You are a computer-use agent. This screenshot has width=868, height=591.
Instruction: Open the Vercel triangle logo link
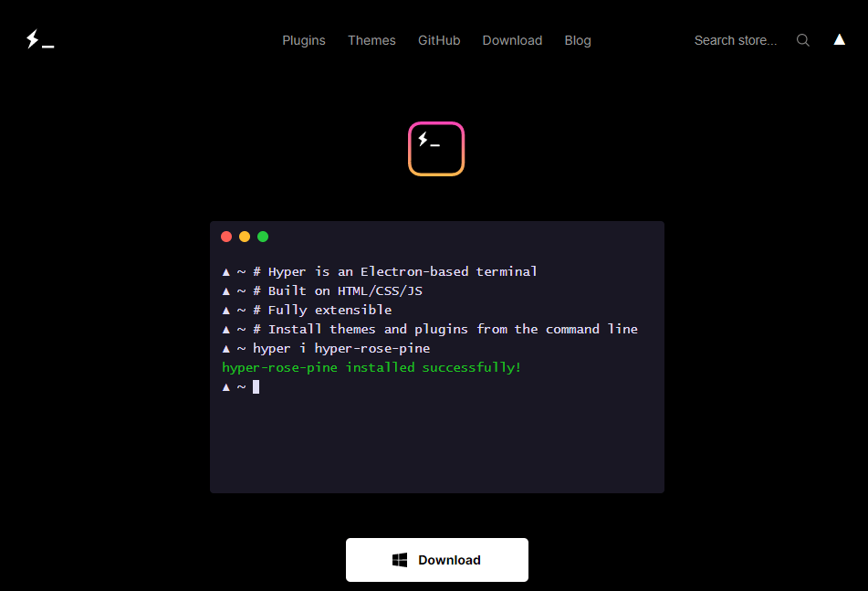839,39
